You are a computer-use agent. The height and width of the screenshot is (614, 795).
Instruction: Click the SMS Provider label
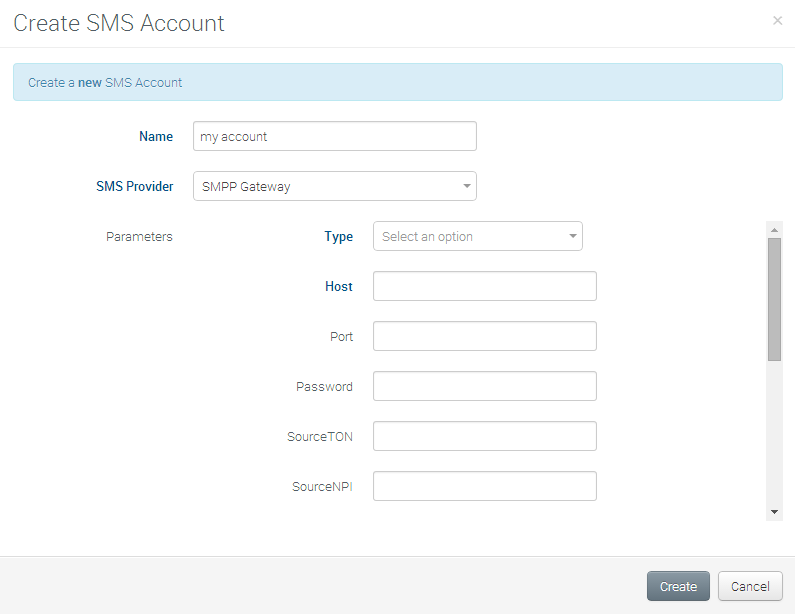[x=134, y=187]
